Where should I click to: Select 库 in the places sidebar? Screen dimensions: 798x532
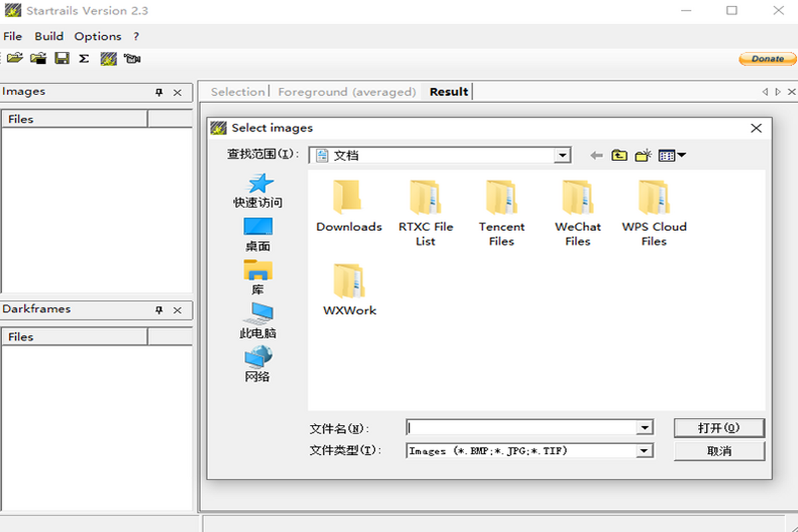[258, 278]
